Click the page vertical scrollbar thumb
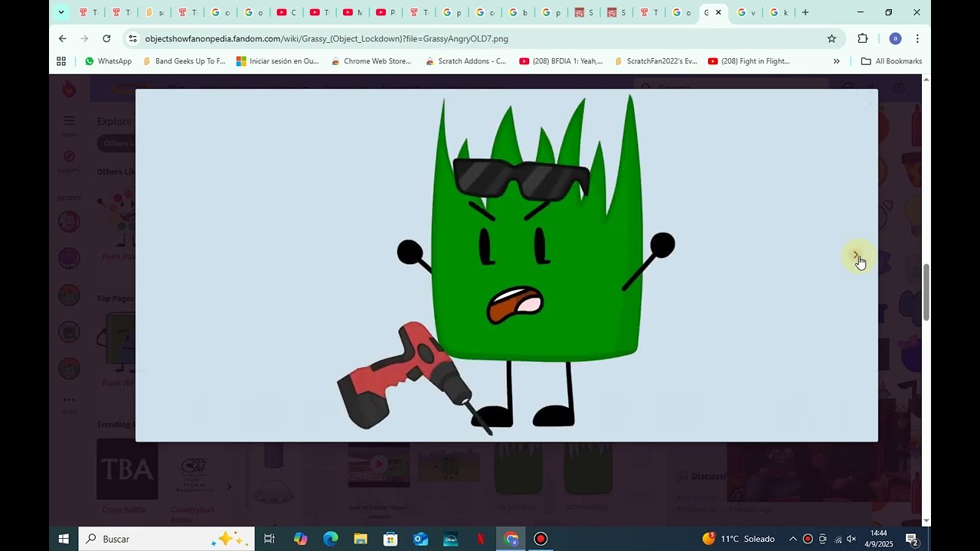This screenshot has width=980, height=551. click(926, 292)
